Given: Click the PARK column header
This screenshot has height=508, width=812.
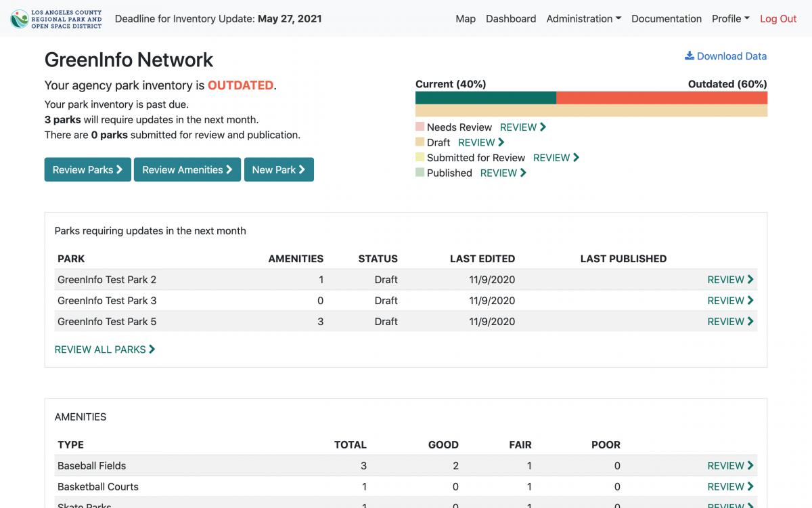Looking at the screenshot, I should tap(71, 259).
